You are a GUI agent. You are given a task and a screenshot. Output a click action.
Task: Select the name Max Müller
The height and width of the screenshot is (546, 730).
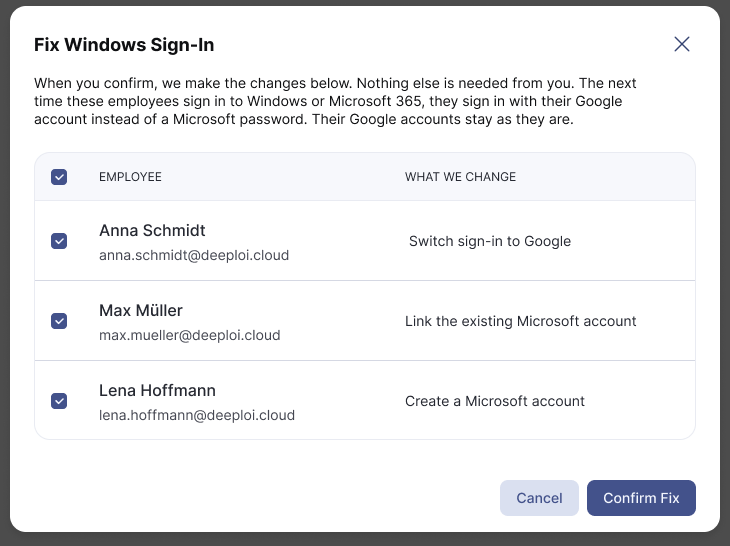(141, 310)
